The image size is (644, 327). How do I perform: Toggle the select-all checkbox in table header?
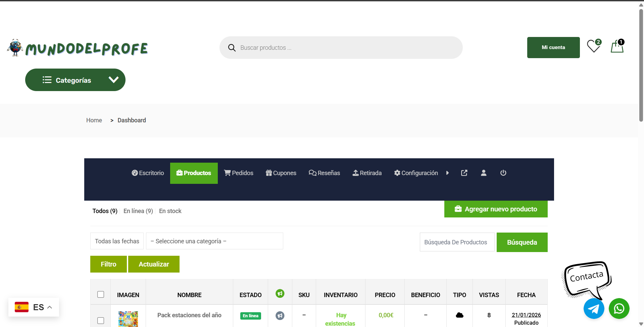coord(101,294)
